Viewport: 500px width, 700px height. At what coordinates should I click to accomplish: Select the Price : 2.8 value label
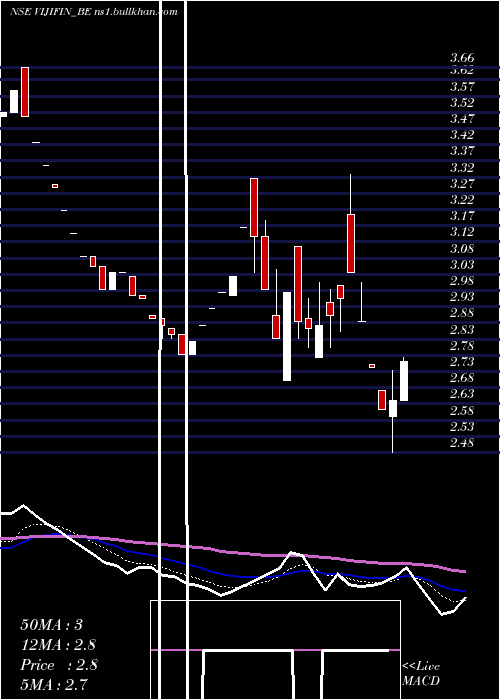click(x=58, y=665)
